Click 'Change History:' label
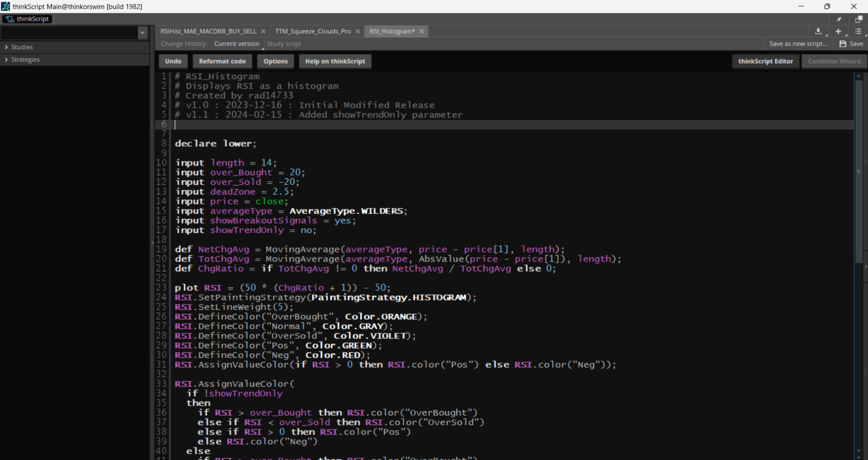This screenshot has width=868, height=460. (184, 44)
